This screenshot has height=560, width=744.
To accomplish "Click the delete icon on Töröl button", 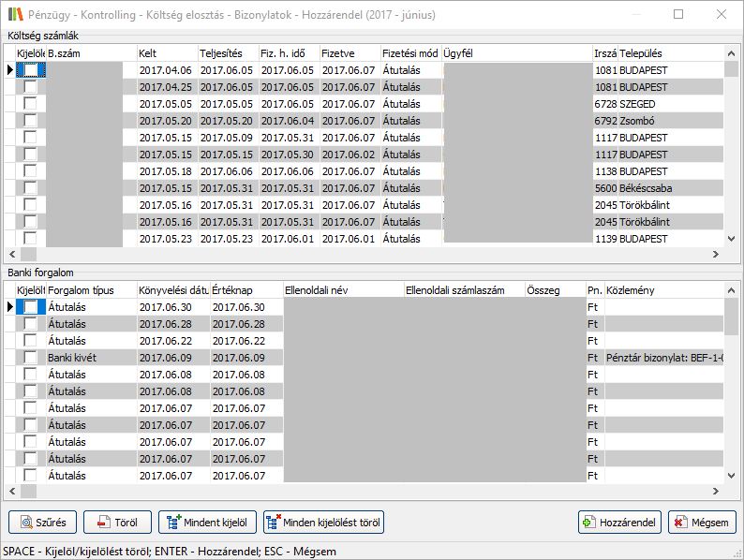I will tap(98, 523).
